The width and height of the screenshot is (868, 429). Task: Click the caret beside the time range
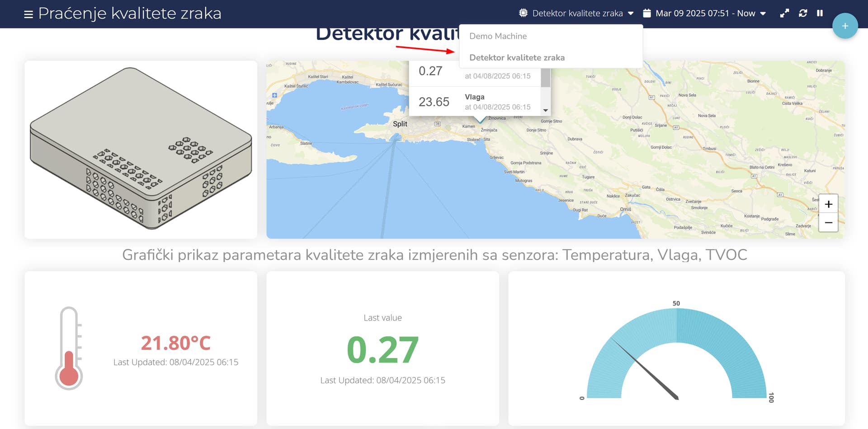(763, 14)
